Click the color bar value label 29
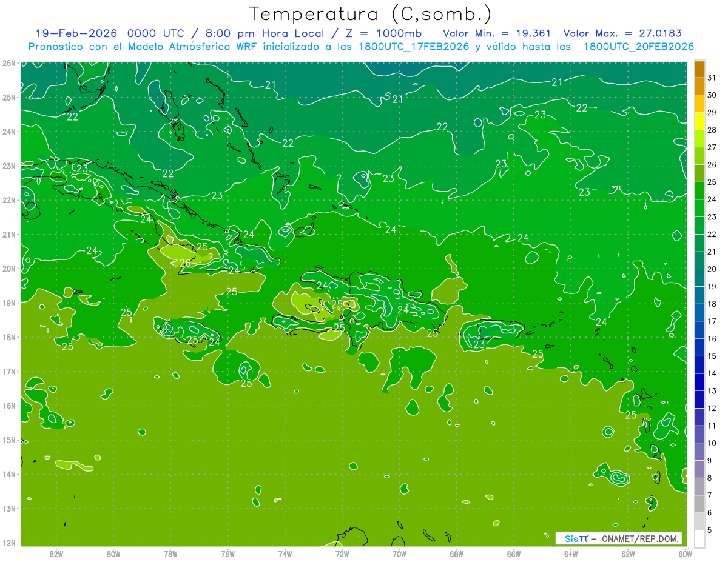 (x=712, y=113)
